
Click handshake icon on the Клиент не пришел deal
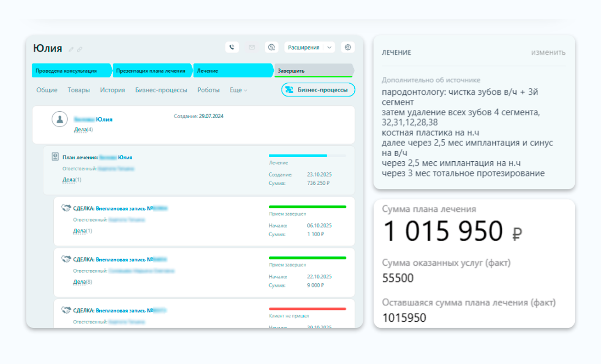click(66, 310)
